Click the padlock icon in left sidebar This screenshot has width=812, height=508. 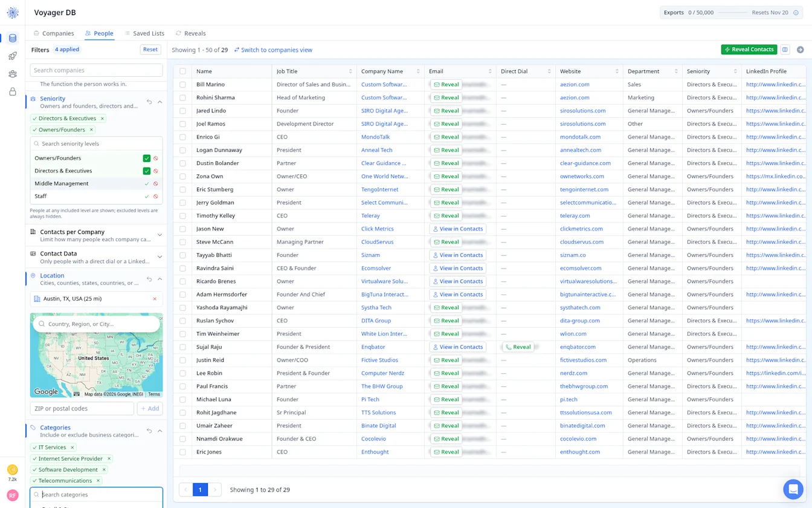point(13,92)
